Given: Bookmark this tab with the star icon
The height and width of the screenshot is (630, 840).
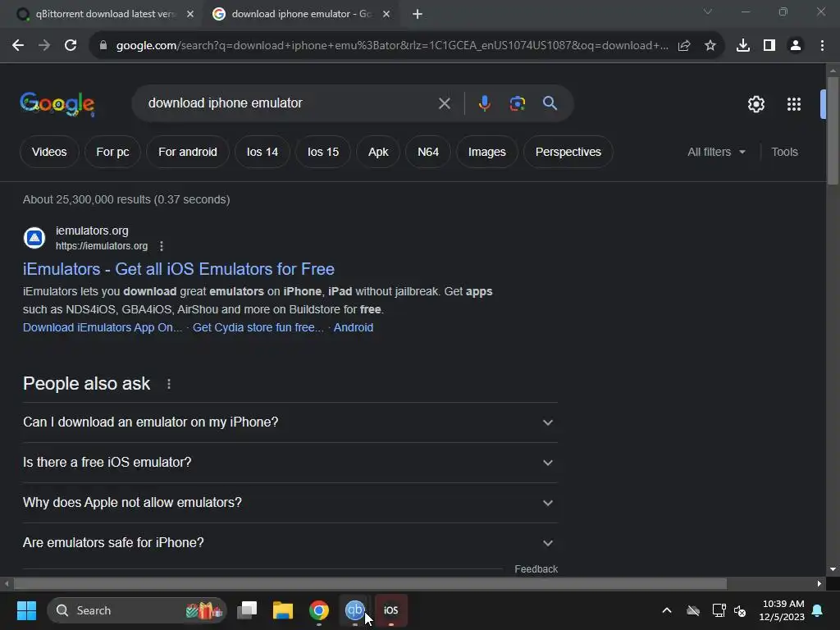Looking at the screenshot, I should (x=710, y=46).
